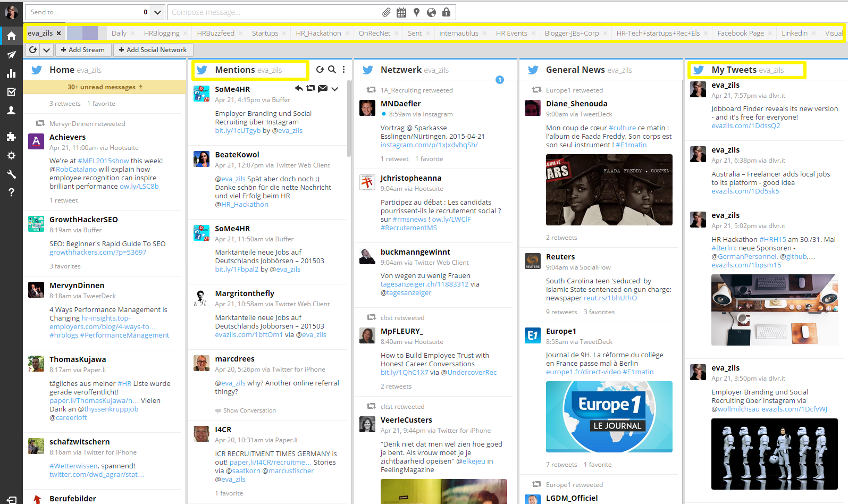The height and width of the screenshot is (504, 848).
Task: Open the scheduling calendar icon
Action: pyautogui.click(x=401, y=12)
